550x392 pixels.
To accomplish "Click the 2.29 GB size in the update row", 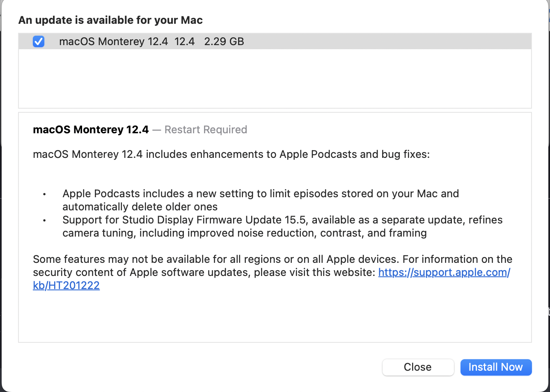I will [224, 41].
